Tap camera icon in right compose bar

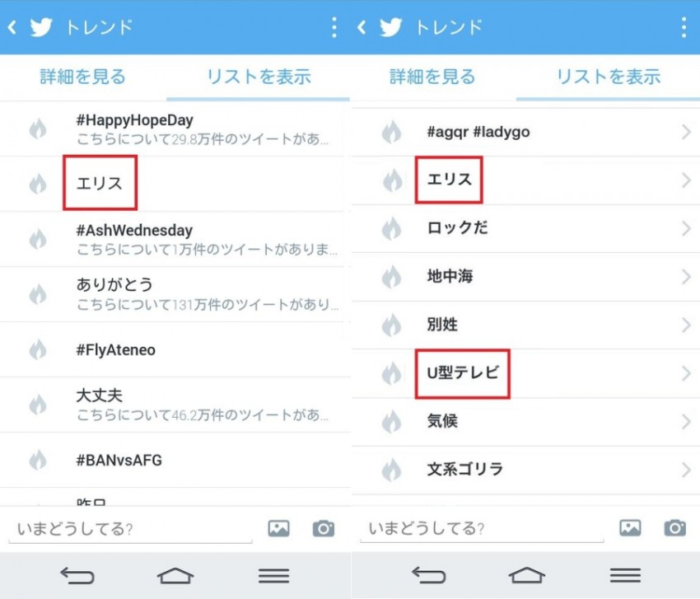click(675, 527)
